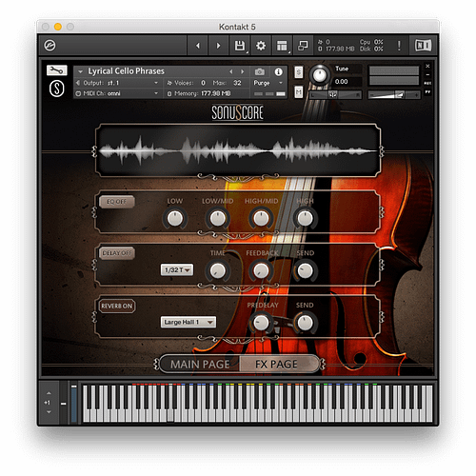Screen dimensions: 476x476
Task: Click the delay FEEDBACK knob
Action: click(x=261, y=270)
